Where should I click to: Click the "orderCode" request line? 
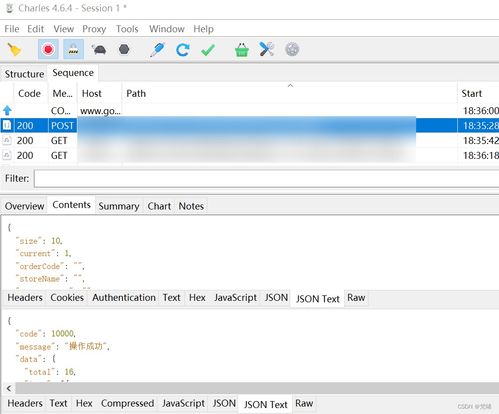(x=50, y=266)
